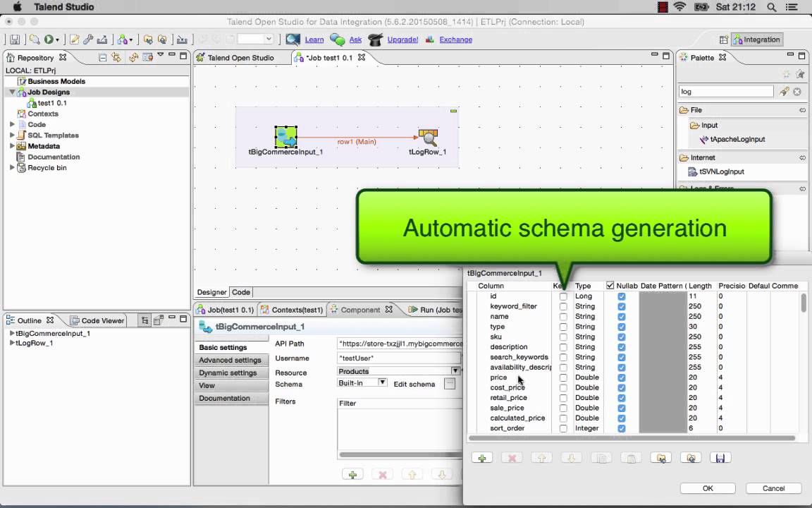
Task: Click blue floppy save schema icon
Action: tap(720, 458)
